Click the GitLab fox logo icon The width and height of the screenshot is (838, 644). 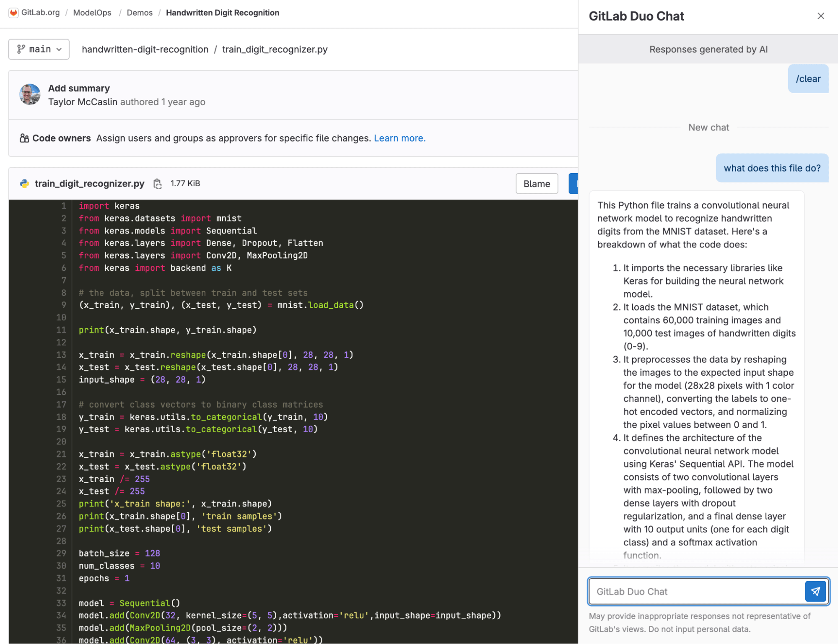pos(13,13)
